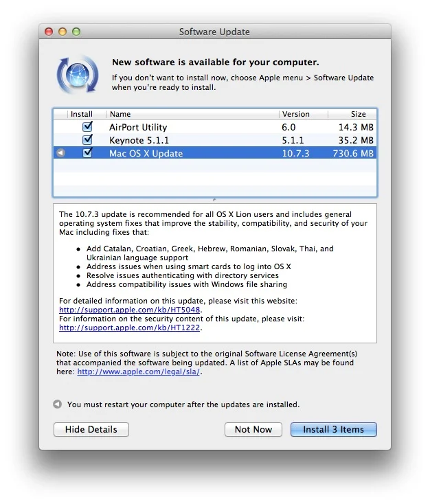Viewport: 430px width, 504px height.
Task: Uncheck the Mac OS X Update checkbox
Action: (x=87, y=152)
